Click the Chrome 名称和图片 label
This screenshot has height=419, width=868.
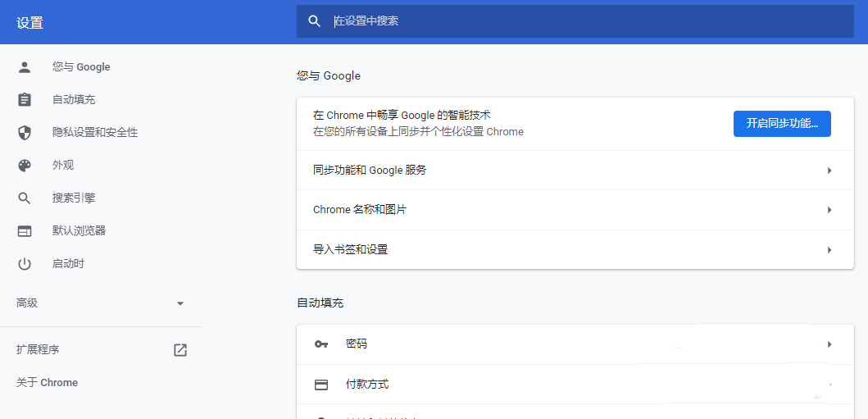[360, 210]
